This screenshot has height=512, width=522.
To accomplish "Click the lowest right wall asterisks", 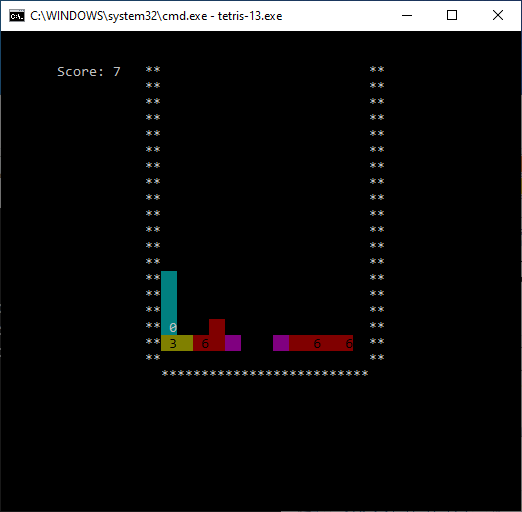I will click(x=377, y=357).
